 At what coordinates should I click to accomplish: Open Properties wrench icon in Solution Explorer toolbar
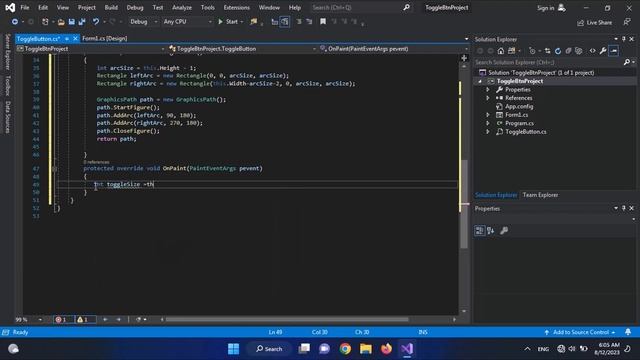tap(603, 51)
